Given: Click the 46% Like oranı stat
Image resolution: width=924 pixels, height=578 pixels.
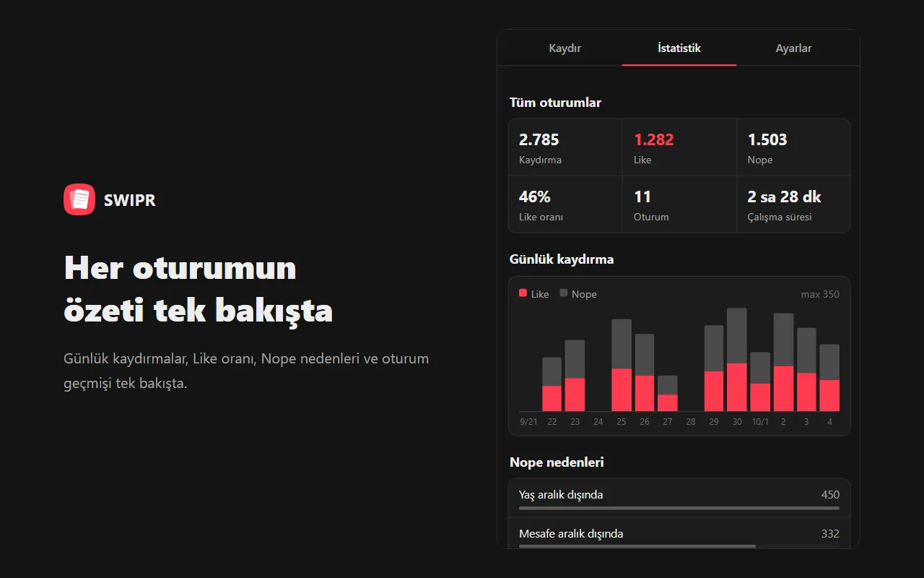Looking at the screenshot, I should tap(565, 204).
